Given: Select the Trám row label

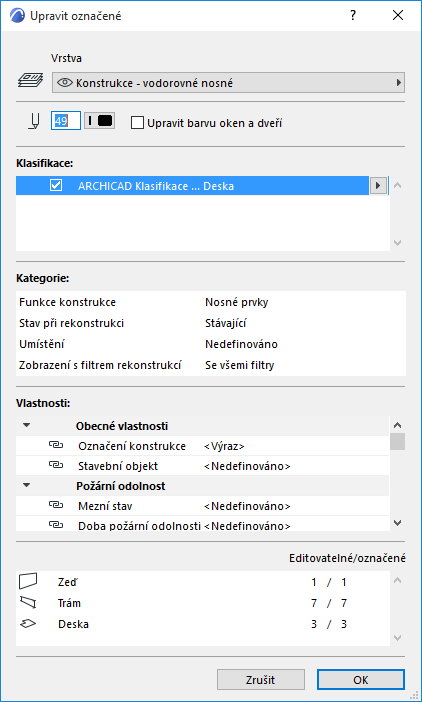Looking at the screenshot, I should pyautogui.click(x=69, y=603).
